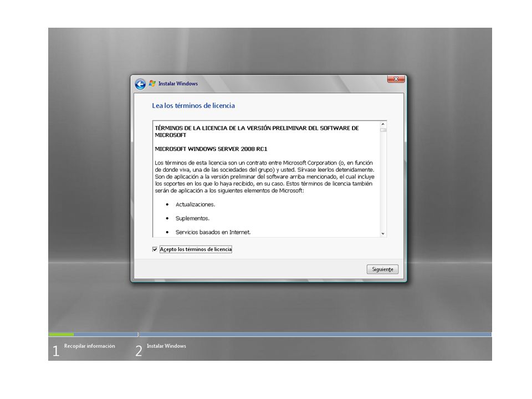Click the Suplementos bullet item

click(192, 218)
